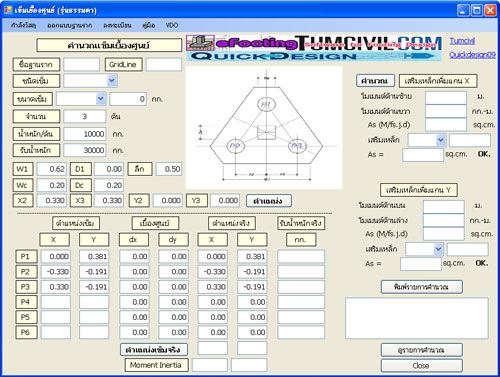Expand the ชนิดเข็ม pile type dropdown

112,80
